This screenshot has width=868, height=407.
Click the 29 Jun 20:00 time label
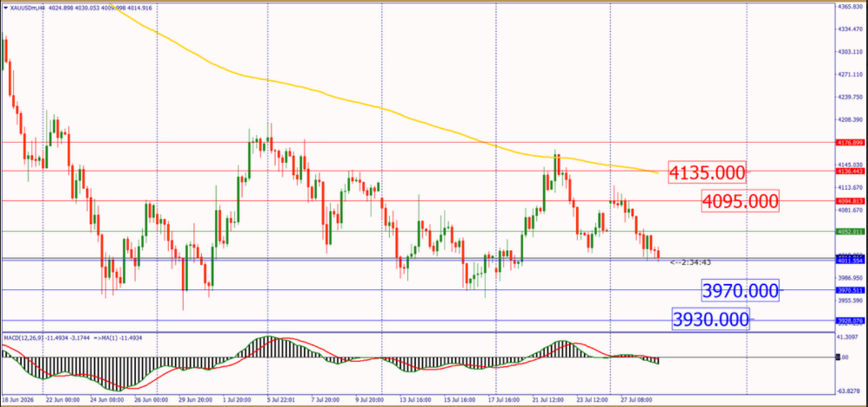(x=194, y=399)
